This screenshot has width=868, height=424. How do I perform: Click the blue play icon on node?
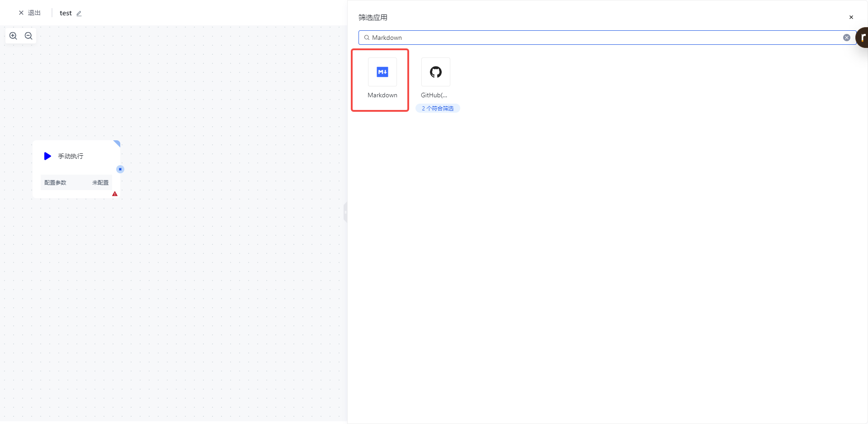point(47,156)
